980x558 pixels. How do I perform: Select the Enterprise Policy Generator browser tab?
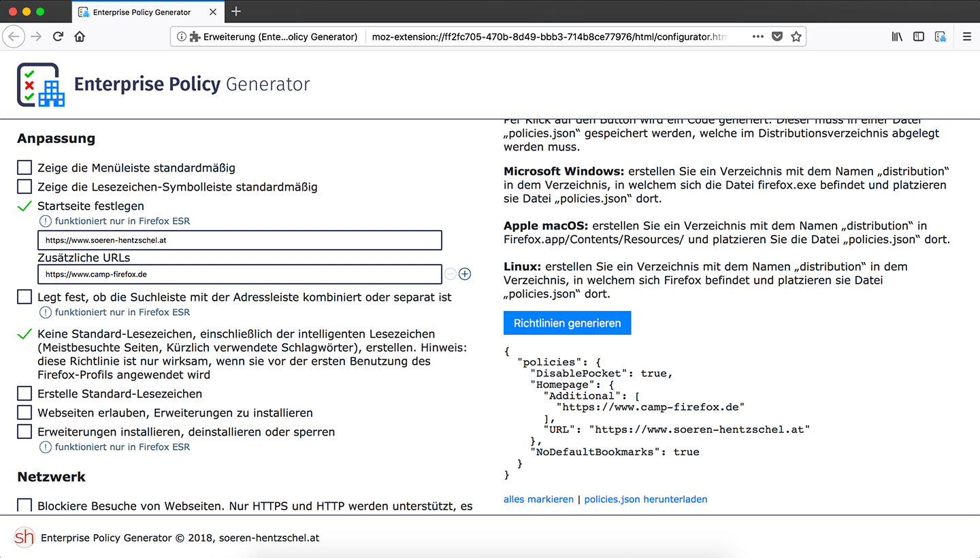coord(148,12)
